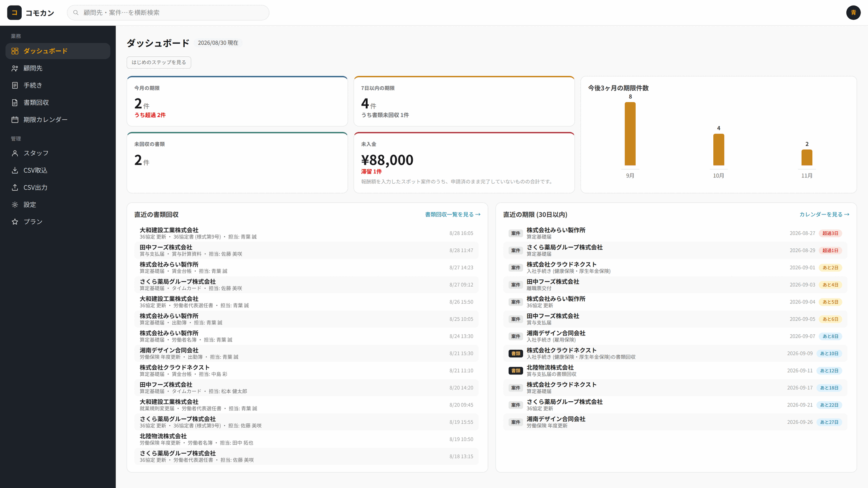This screenshot has width=868, height=488.
Task: Click the うち超過 2件 text
Action: 150,115
